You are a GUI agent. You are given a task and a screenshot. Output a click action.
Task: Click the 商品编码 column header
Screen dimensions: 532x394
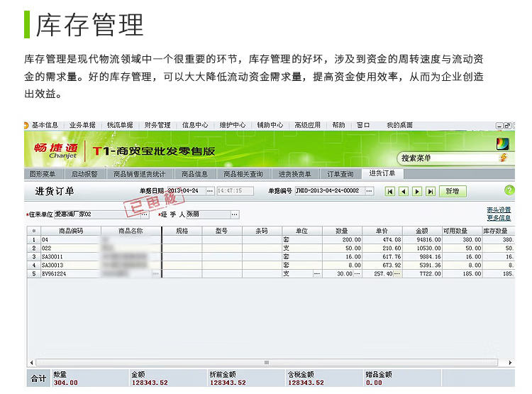tap(71, 231)
